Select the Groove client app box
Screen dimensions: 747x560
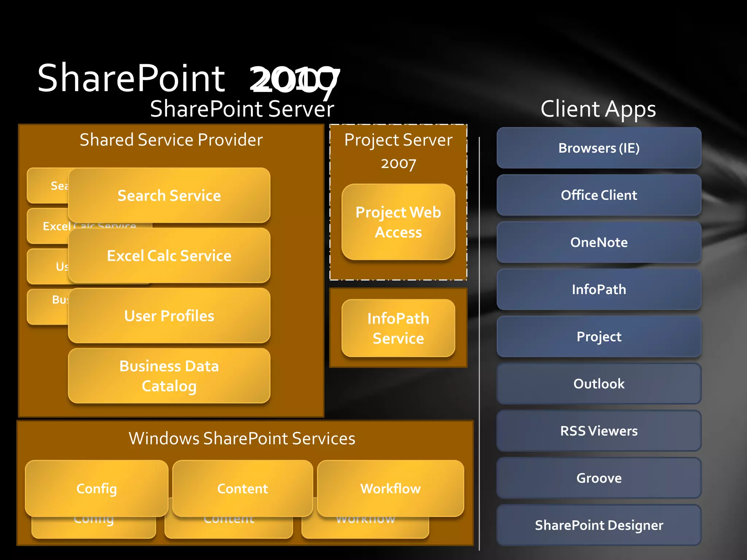point(599,478)
